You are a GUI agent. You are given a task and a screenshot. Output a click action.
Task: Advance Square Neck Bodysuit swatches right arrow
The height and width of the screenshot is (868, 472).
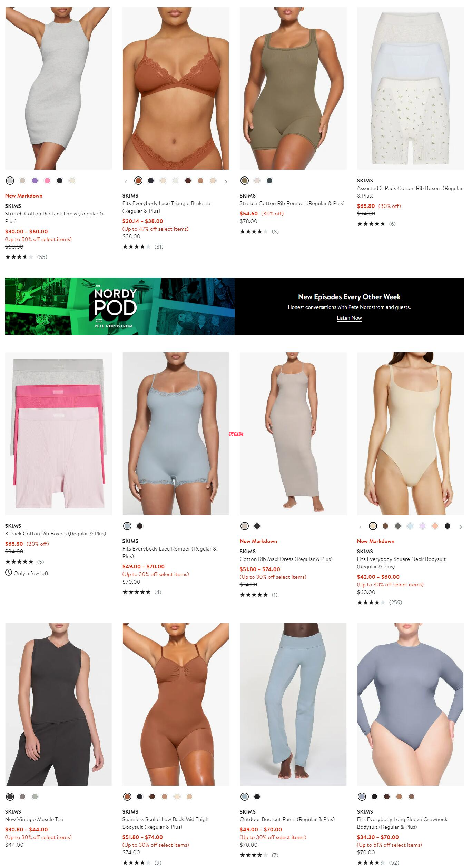(461, 527)
